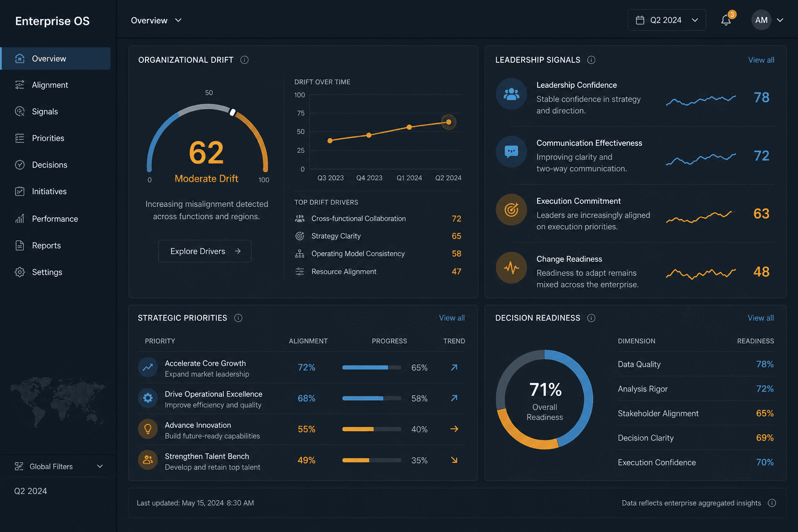Click the Change Readiness sparkline
Screen dimensions: 798x532
click(x=701, y=273)
